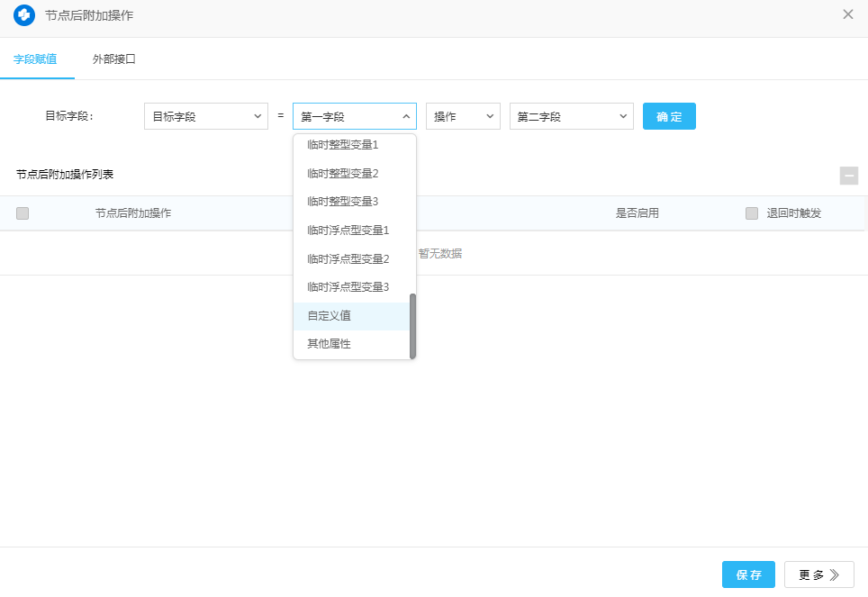Click the minus collapse icon above list
This screenshot has width=868, height=597.
point(848,176)
